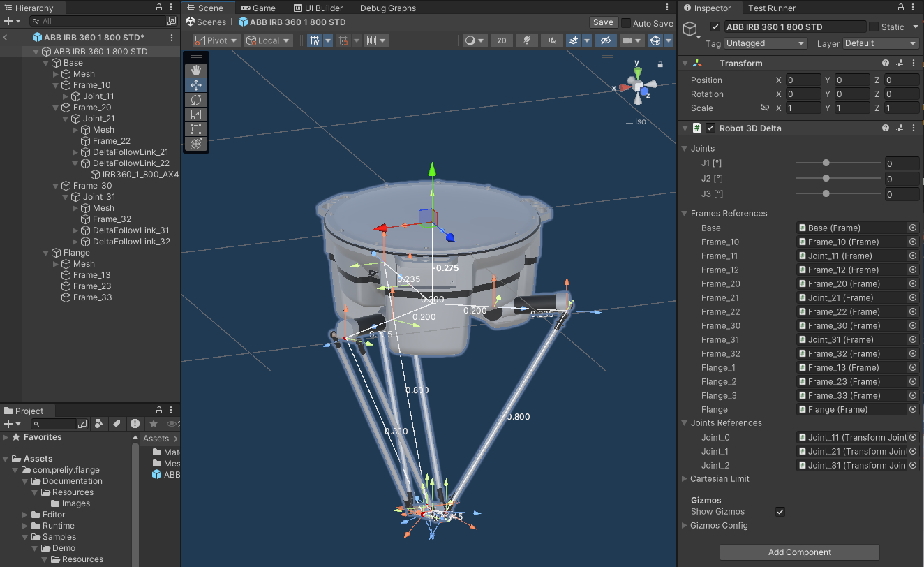Open the Pivot dropdown
Screen dimensions: 924x567
tap(216, 40)
